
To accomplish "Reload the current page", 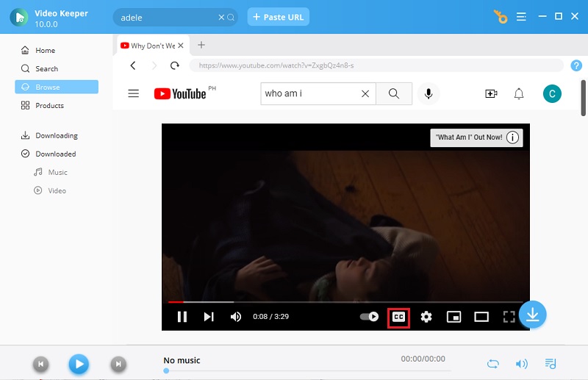I will tap(174, 65).
